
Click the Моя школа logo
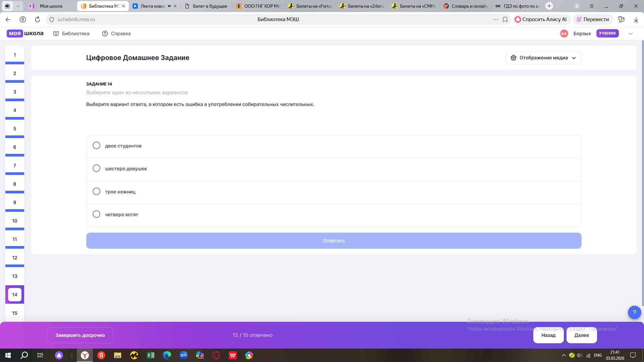25,34
